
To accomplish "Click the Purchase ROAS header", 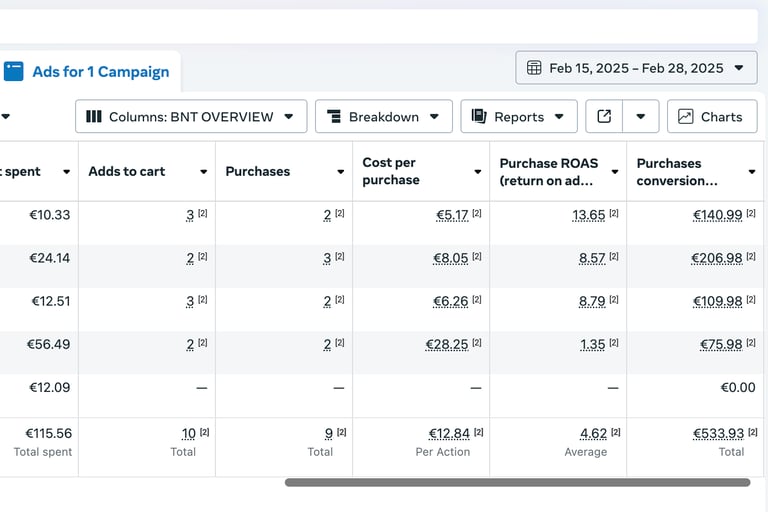I will [549, 171].
